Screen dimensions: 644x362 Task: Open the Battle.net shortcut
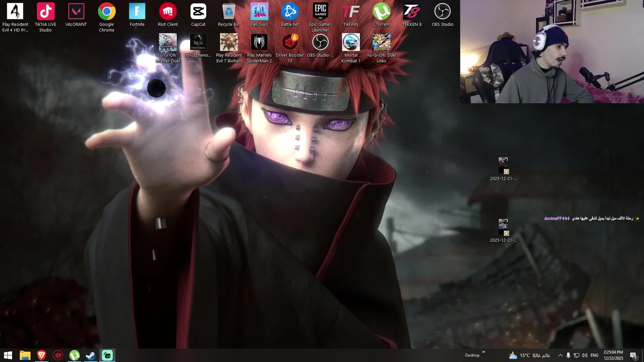pyautogui.click(x=290, y=15)
